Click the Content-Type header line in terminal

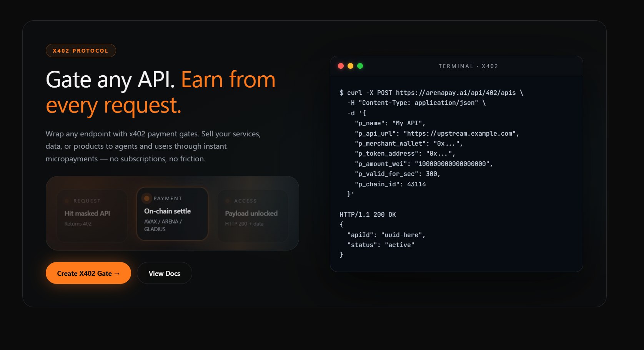click(x=416, y=103)
